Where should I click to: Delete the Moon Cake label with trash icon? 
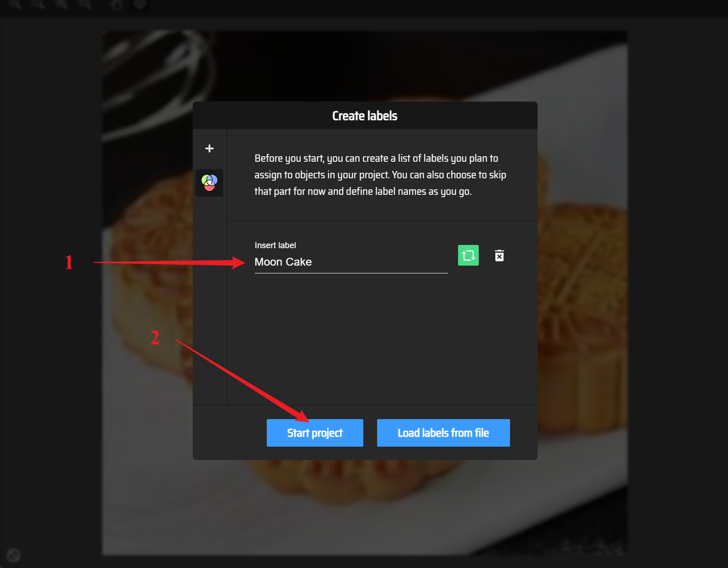coord(499,256)
